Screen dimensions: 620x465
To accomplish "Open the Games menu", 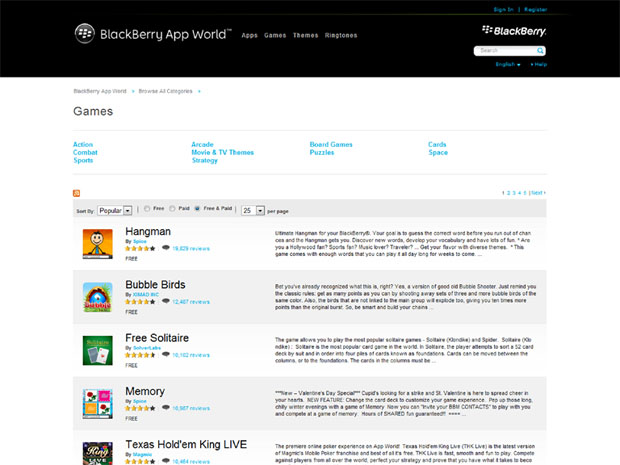I will coord(275,35).
